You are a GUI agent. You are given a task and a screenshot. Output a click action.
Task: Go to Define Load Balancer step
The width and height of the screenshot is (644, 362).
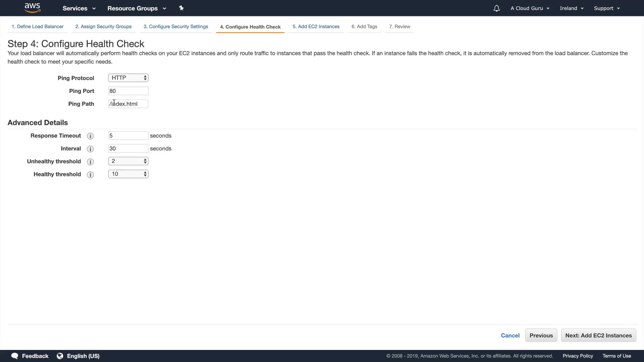[38, 26]
